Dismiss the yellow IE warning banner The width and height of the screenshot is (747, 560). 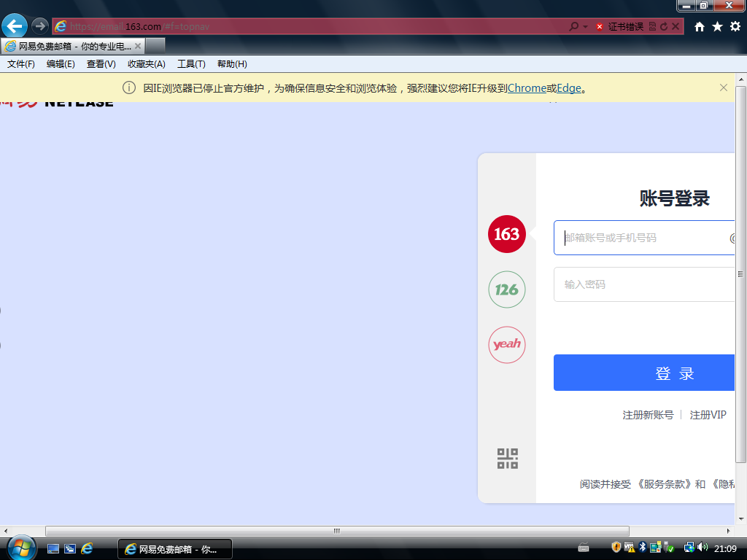[x=724, y=87]
